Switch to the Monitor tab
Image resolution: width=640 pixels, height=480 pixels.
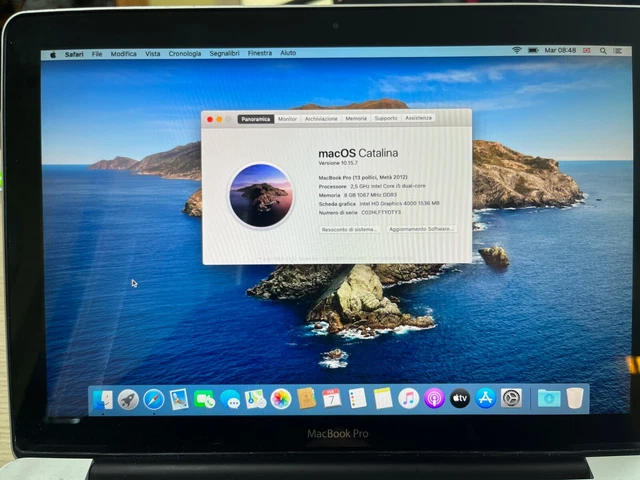[x=287, y=119]
